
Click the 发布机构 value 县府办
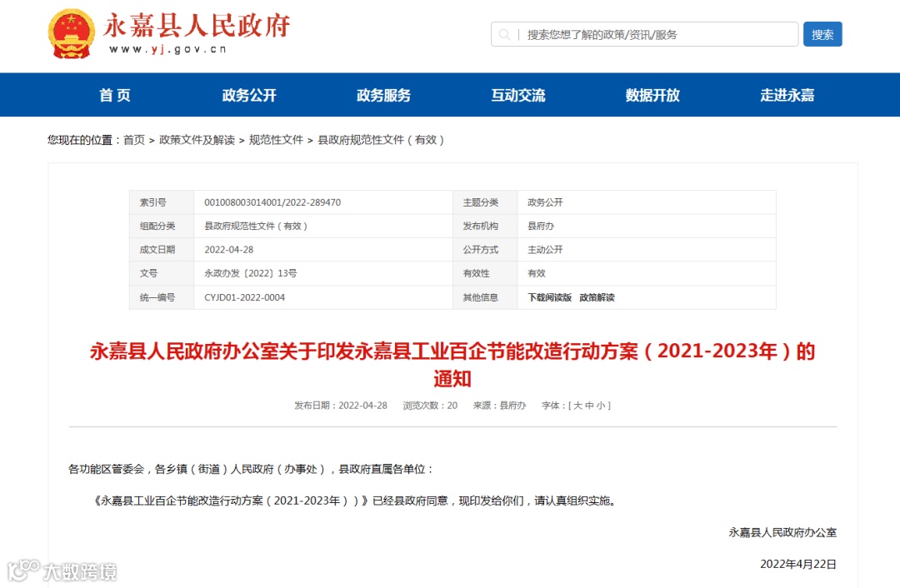(x=541, y=226)
